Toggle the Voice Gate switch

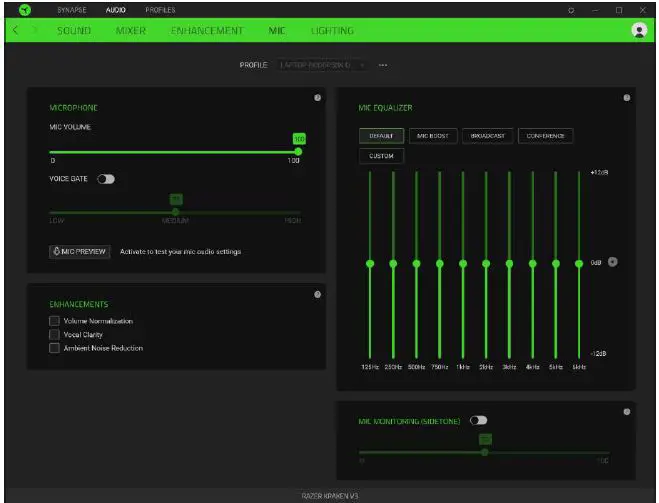[x=106, y=179]
